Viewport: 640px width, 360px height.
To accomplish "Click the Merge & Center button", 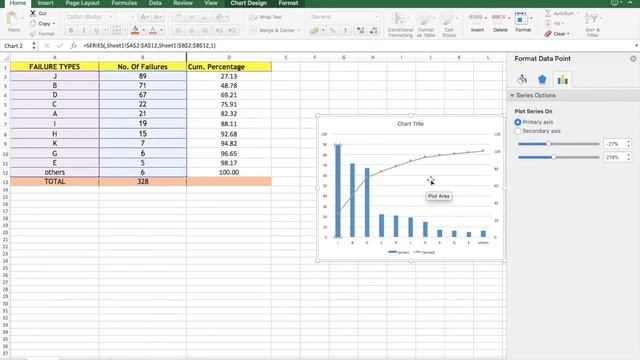I will click(x=272, y=30).
